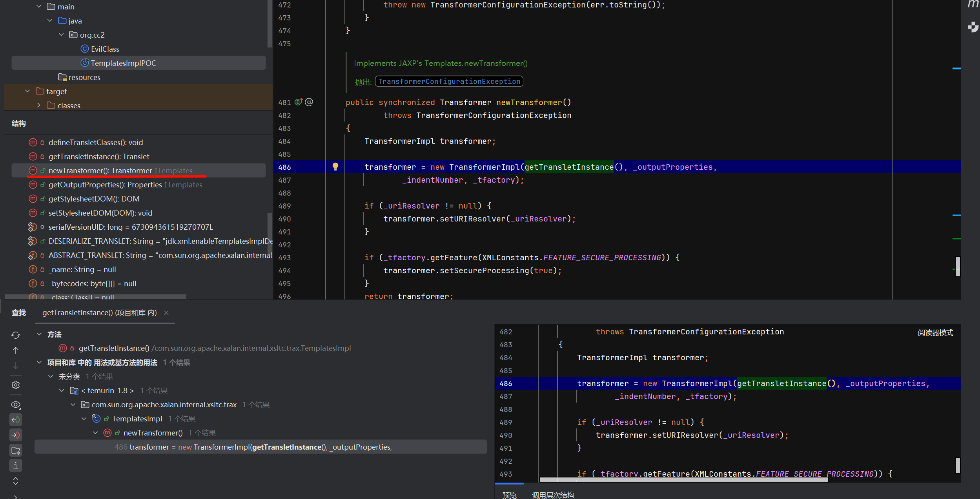Click the rerun search refresh icon
The width and height of the screenshot is (980, 499).
[x=16, y=335]
